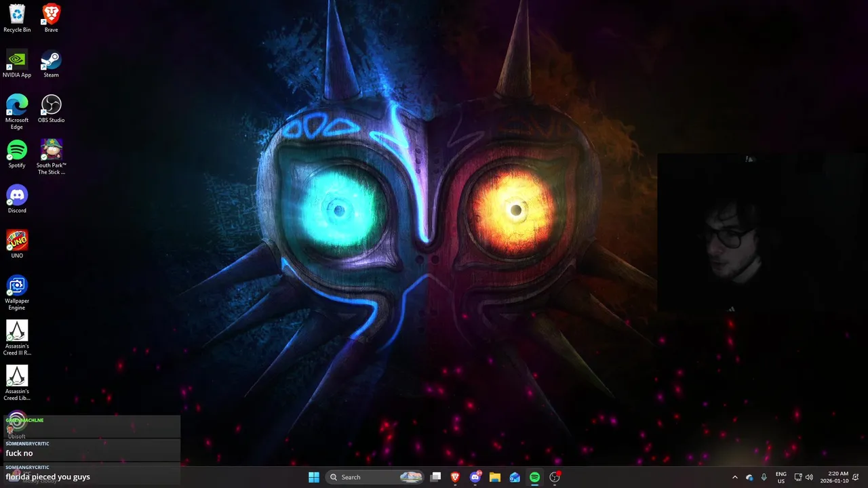Select the Assassin's Creed III Remastered shortcut
This screenshot has width=868, height=488.
coord(17,338)
